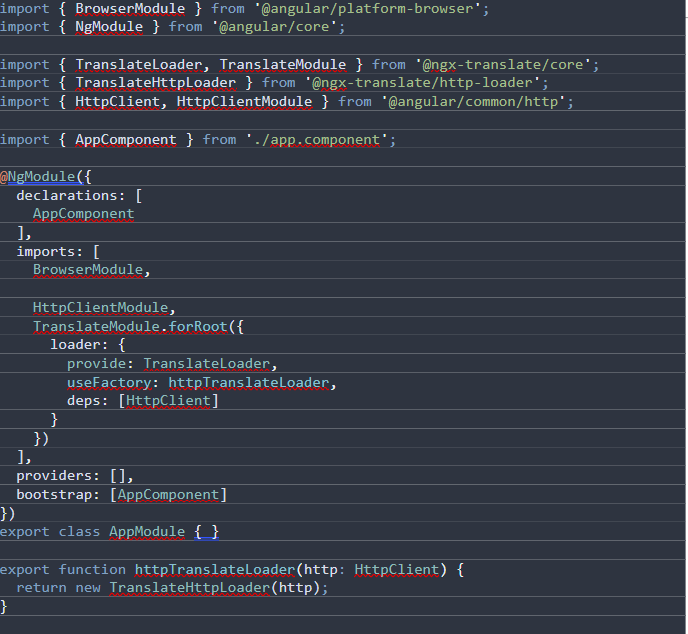This screenshot has width=688, height=634.
Task: Click the '@angular/core' string
Action: pyautogui.click(x=275, y=27)
